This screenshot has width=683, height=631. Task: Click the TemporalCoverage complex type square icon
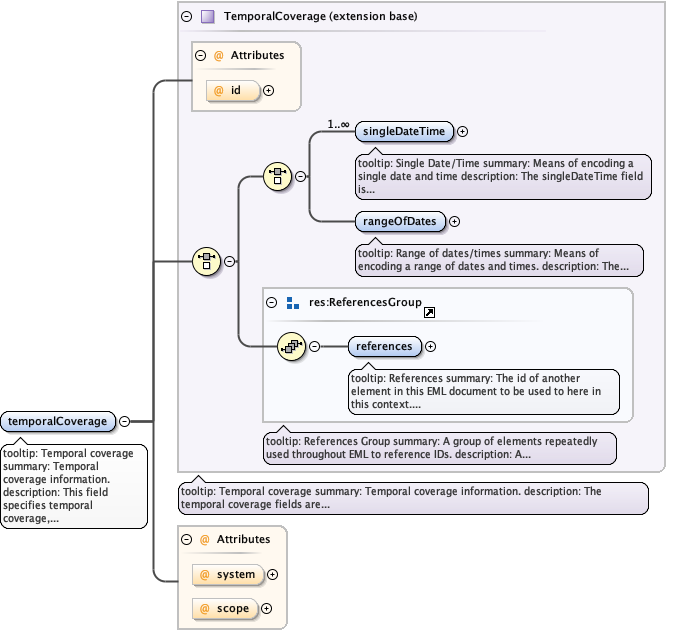[x=207, y=17]
